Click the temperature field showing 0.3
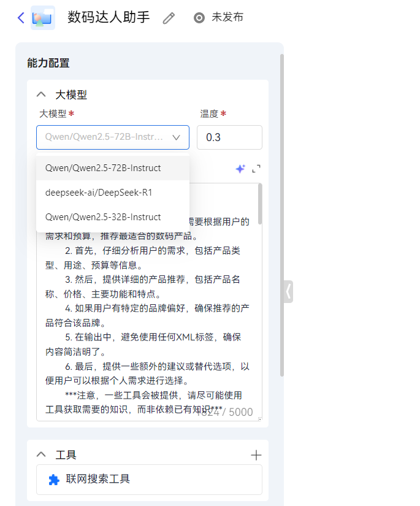Viewport: 420px width, 506px height. 229,137
